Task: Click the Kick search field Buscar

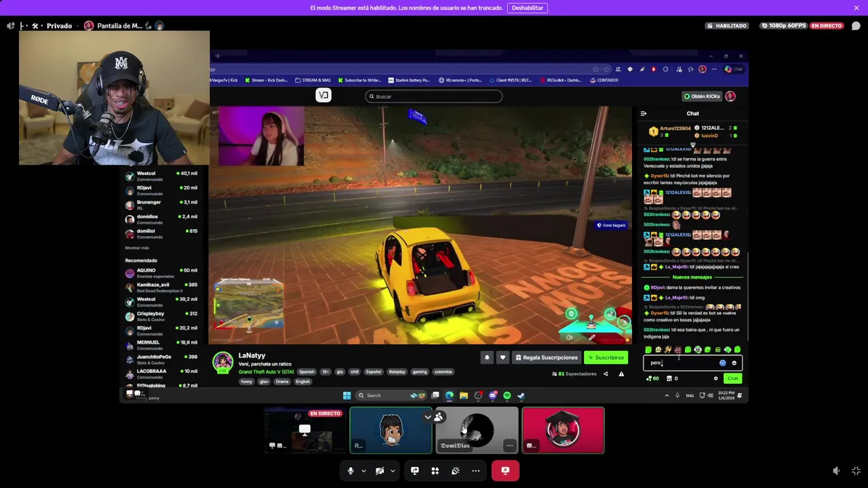Action: tap(434, 96)
